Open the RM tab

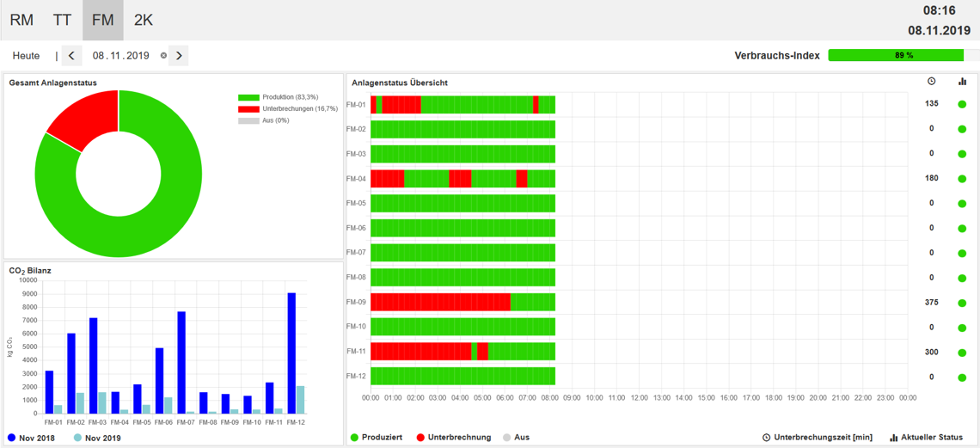pos(21,20)
